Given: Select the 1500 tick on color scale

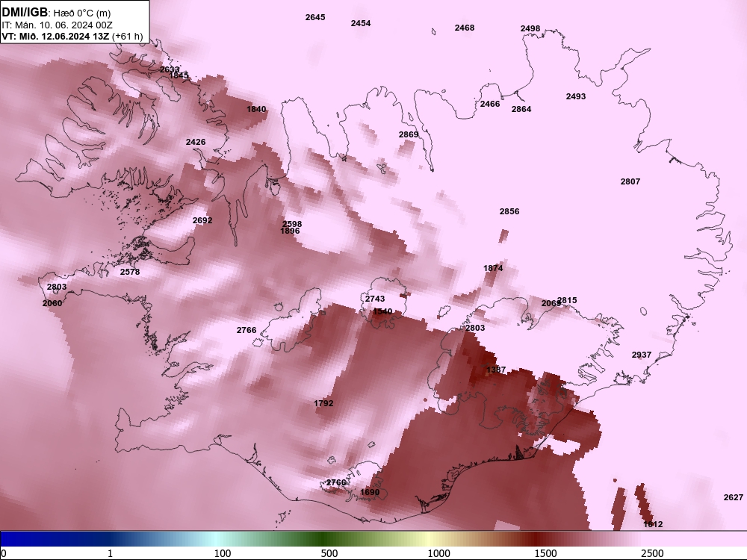Looking at the screenshot, I should click(x=545, y=553).
